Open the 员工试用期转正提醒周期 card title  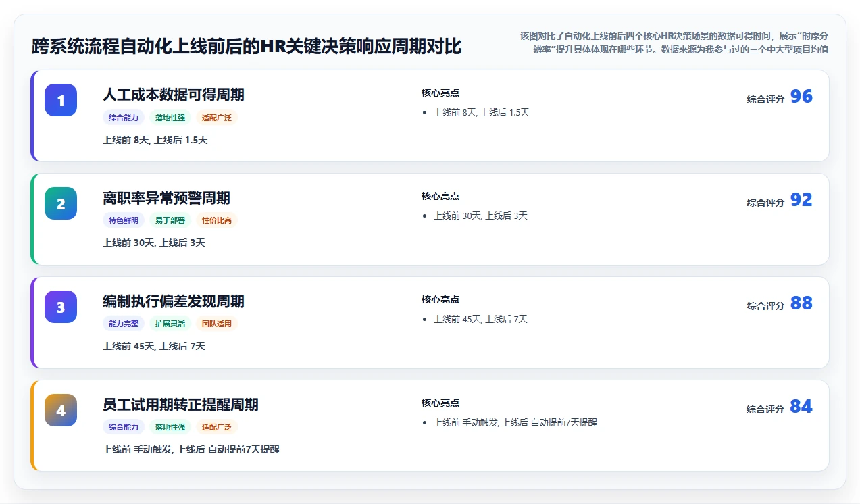click(x=180, y=405)
